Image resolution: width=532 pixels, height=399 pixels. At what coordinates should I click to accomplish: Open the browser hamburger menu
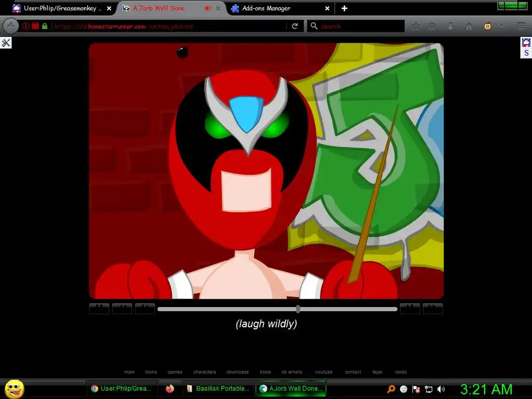[x=521, y=26]
